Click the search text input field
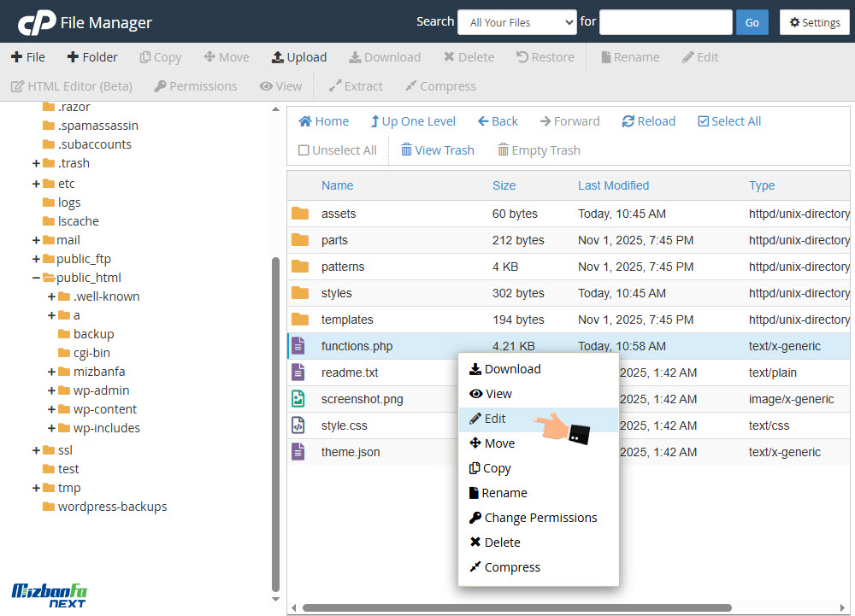 coord(665,22)
